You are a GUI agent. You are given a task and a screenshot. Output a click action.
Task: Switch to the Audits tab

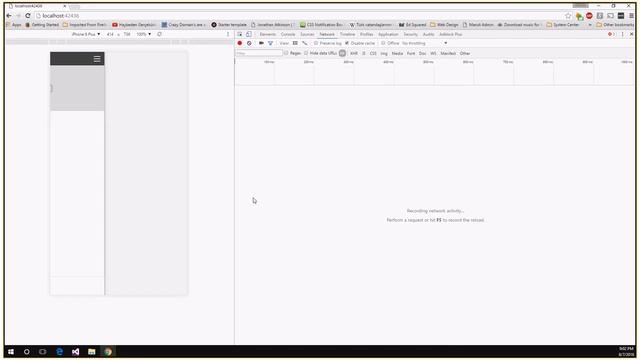click(429, 34)
